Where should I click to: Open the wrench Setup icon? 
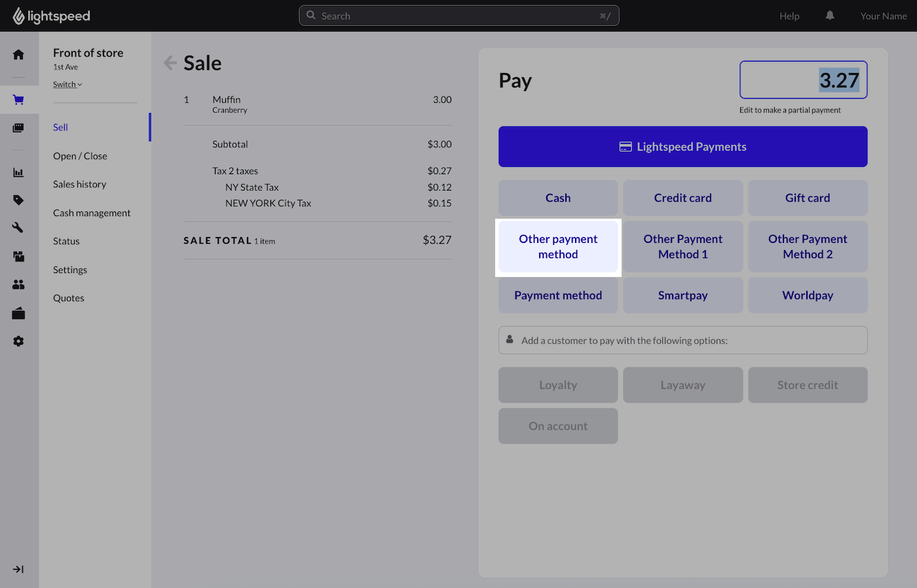point(18,228)
